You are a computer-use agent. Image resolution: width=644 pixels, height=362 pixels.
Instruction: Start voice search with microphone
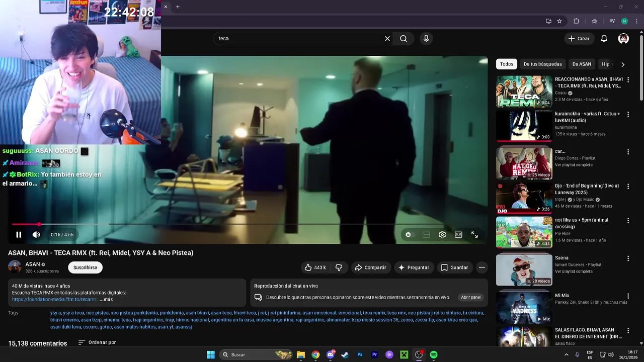(x=426, y=38)
